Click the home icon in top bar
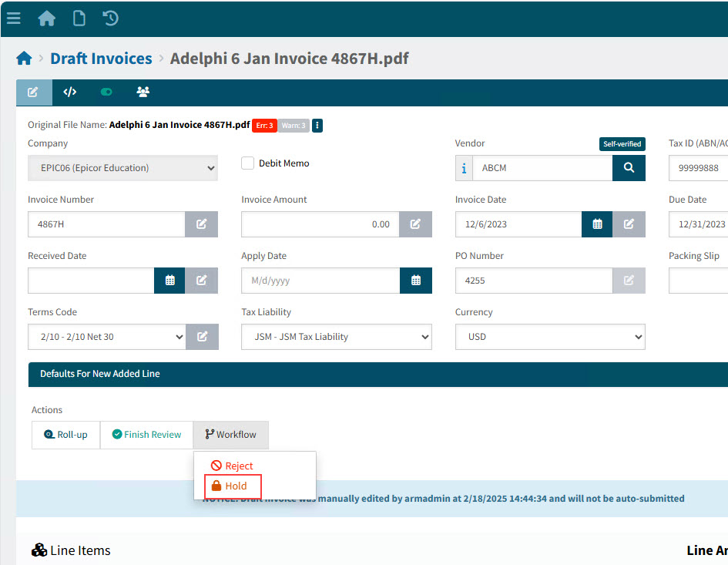Image resolution: width=728 pixels, height=565 pixels. (47, 18)
